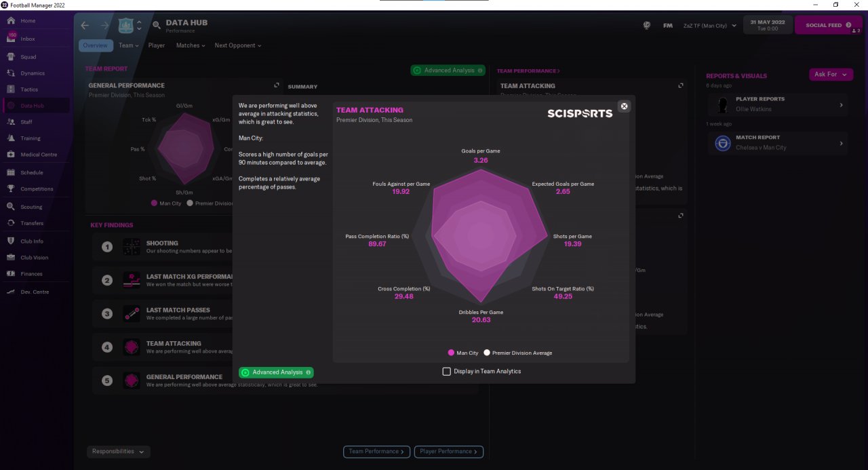The height and width of the screenshot is (470, 868).
Task: Switch to the Overview tab
Action: coord(96,45)
